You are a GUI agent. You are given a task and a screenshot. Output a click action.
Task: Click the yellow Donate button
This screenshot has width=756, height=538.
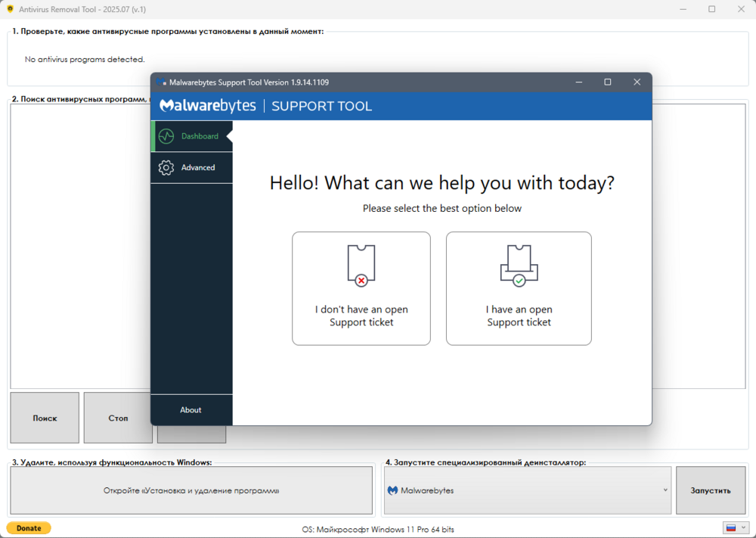click(x=29, y=528)
